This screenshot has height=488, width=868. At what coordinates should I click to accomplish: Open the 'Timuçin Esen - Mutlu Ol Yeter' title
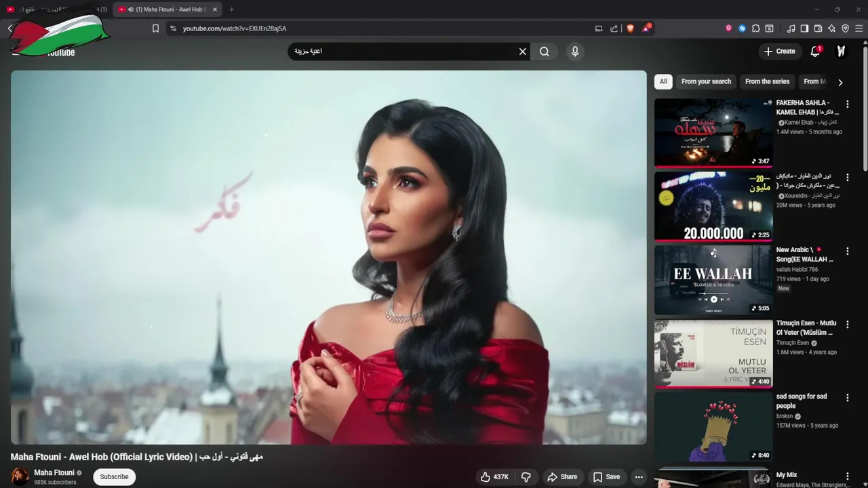(x=806, y=328)
